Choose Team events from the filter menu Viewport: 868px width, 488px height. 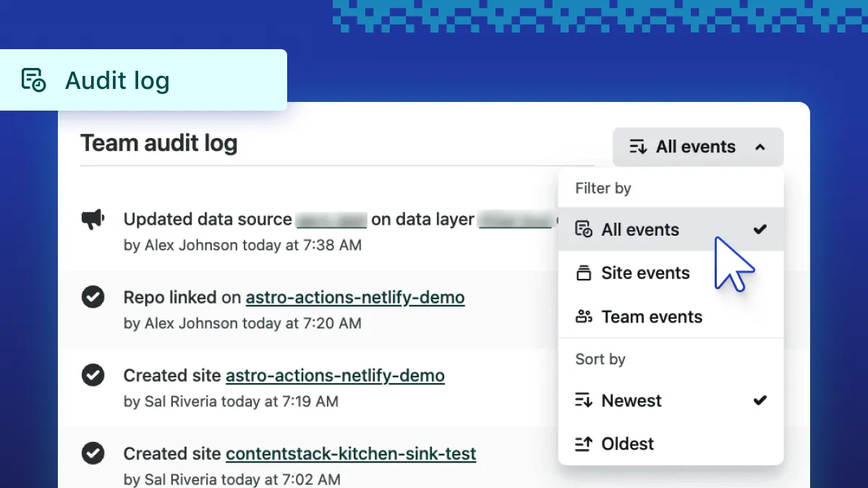point(652,317)
